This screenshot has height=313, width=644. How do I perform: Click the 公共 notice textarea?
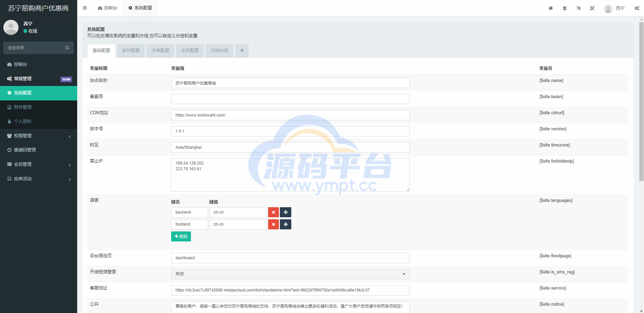(x=290, y=307)
